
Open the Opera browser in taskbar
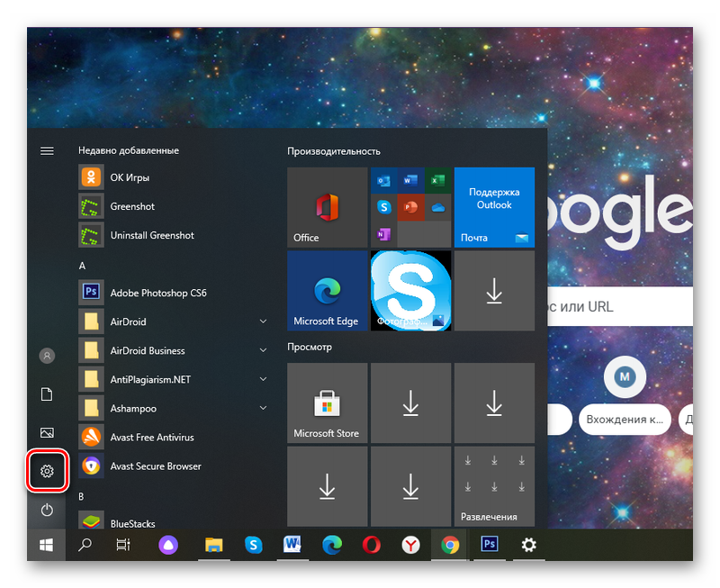pos(372,545)
